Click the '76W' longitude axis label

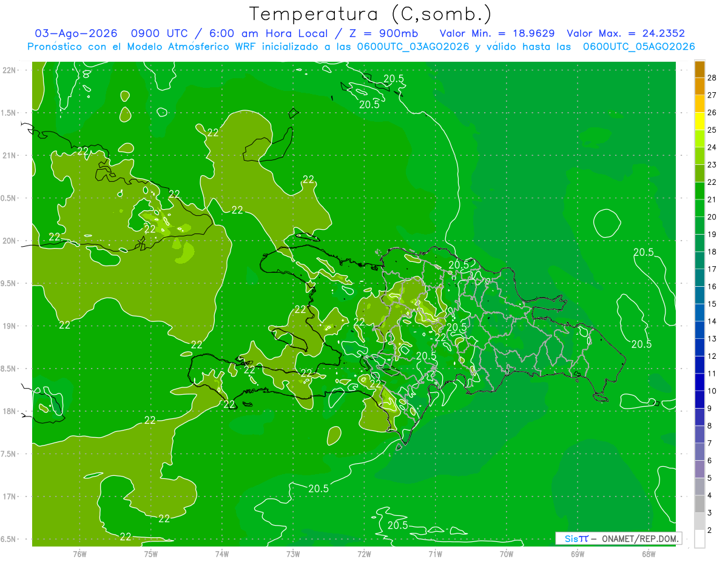click(x=79, y=554)
